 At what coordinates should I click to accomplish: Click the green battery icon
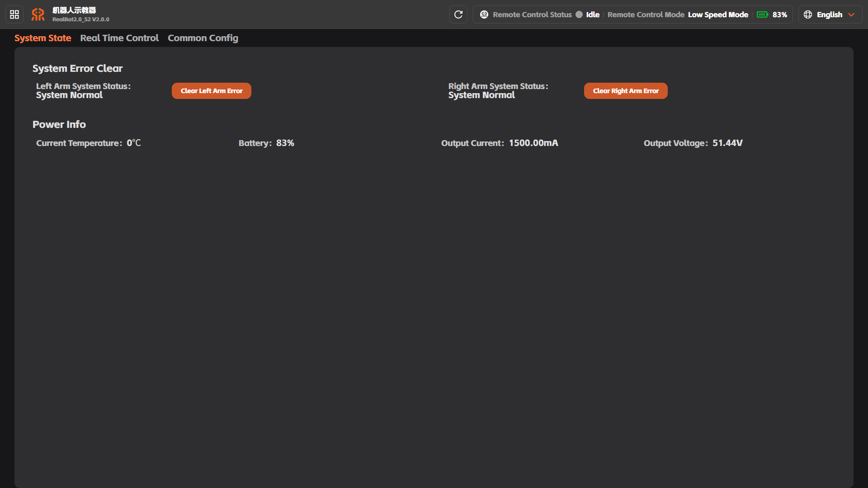762,14
